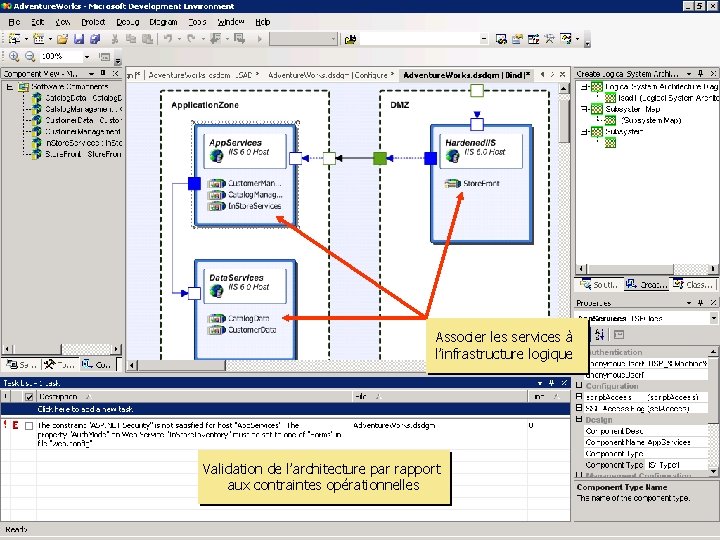This screenshot has width=720, height=540.
Task: Click the Component Name property row
Action: [x=646, y=442]
